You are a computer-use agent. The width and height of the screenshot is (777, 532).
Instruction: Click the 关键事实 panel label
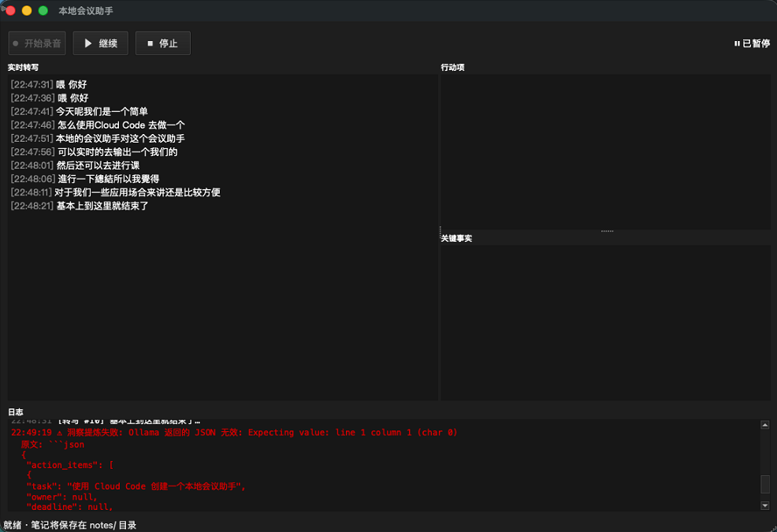point(456,239)
